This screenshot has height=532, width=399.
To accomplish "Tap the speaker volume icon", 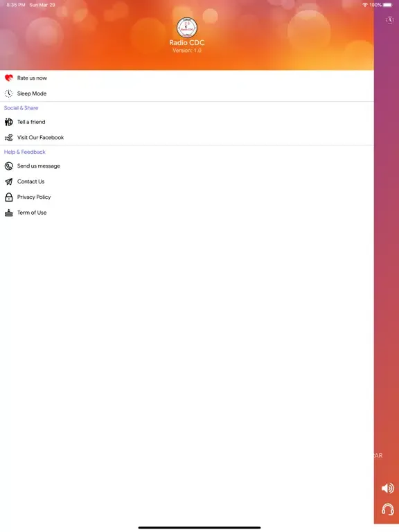I will tap(388, 488).
